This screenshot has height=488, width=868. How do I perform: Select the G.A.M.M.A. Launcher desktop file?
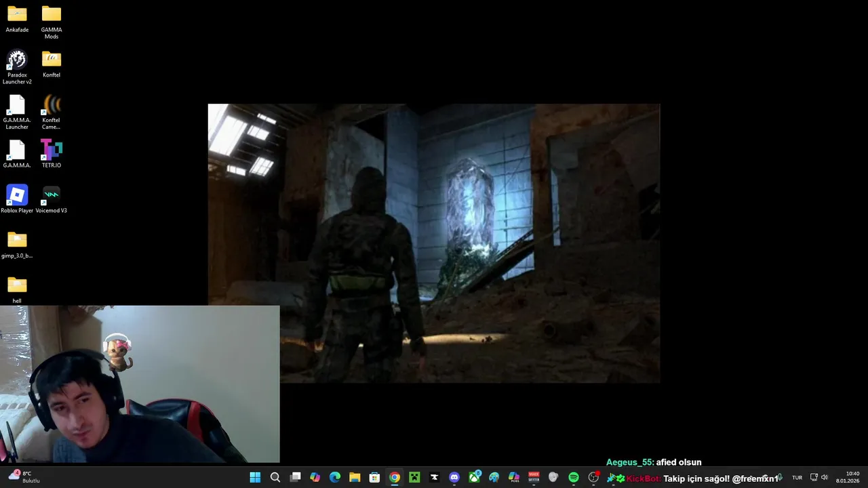[x=17, y=112]
